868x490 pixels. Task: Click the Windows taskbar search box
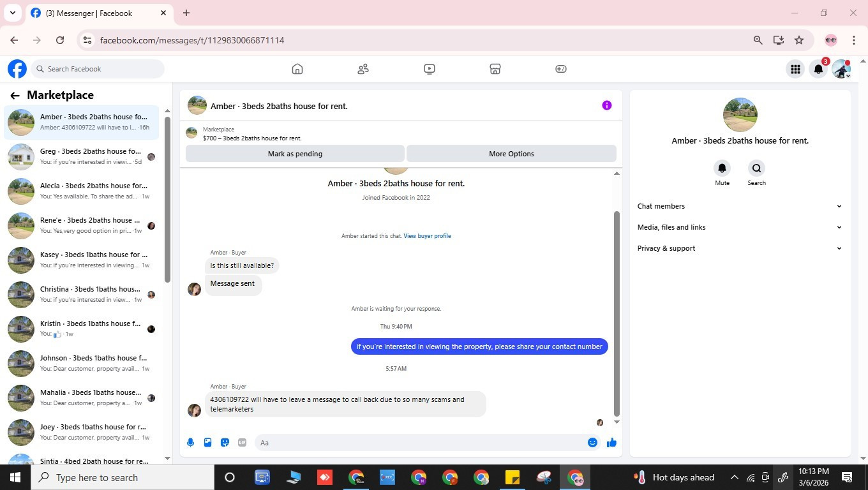tap(123, 477)
